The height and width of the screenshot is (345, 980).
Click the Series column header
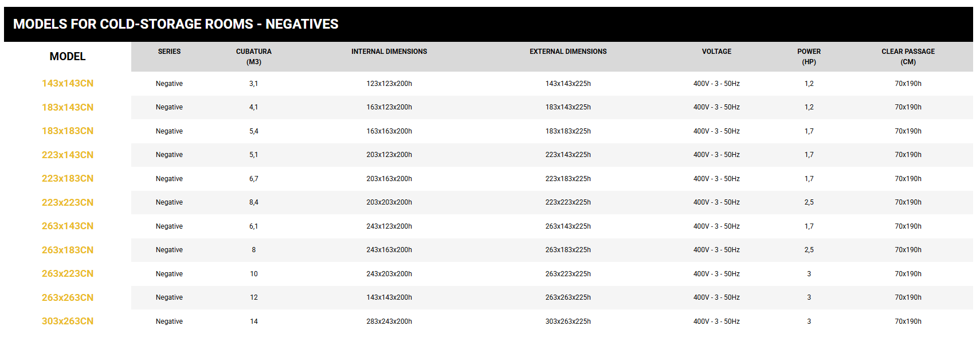coord(169,52)
